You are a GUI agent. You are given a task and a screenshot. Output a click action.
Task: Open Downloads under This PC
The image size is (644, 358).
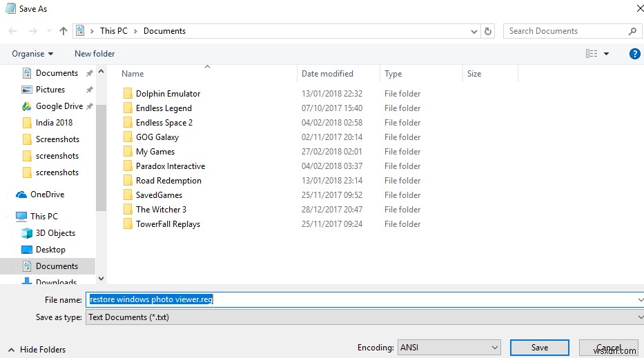pyautogui.click(x=56, y=281)
